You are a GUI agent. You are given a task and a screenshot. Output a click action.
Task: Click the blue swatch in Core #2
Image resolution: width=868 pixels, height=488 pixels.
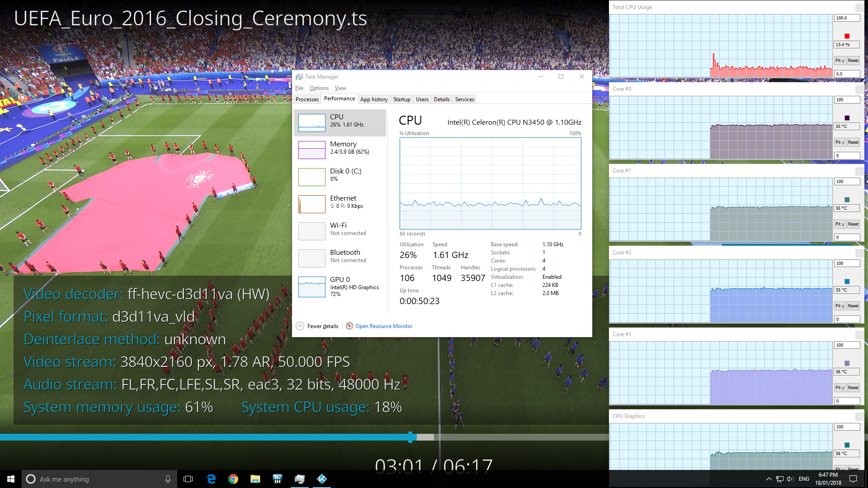(847, 282)
